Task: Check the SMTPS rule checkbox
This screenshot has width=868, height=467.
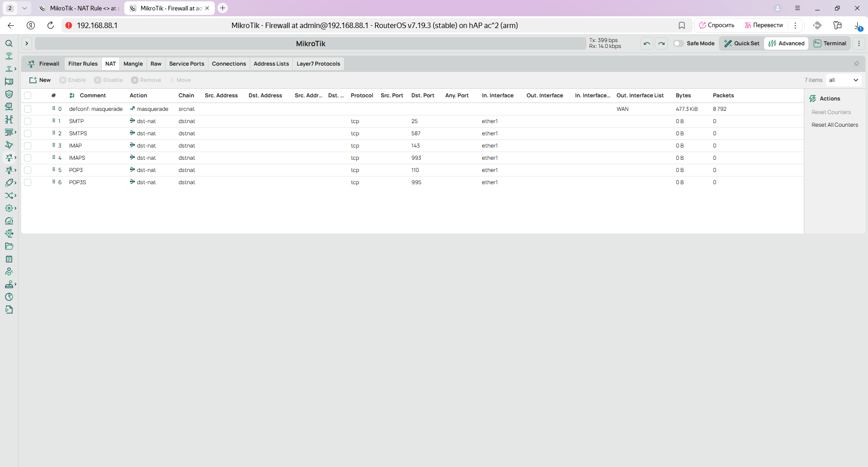Action: point(28,133)
